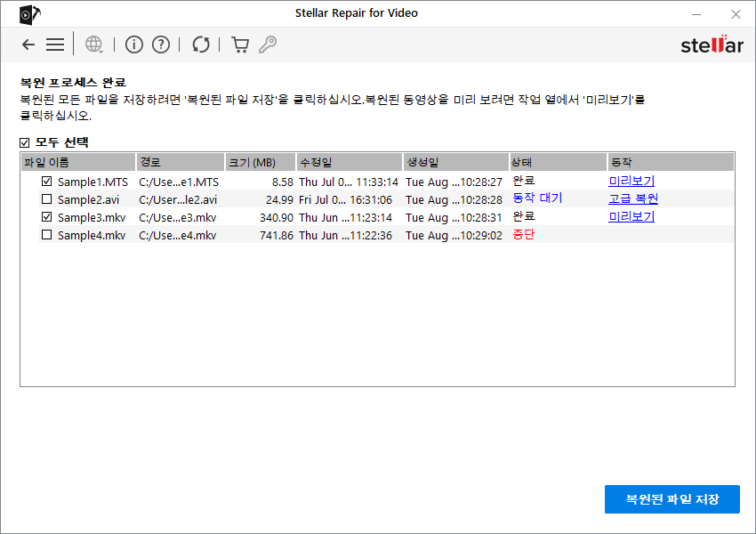Open the language globe dropdown
Viewport: 756px width, 534px height.
pos(94,44)
